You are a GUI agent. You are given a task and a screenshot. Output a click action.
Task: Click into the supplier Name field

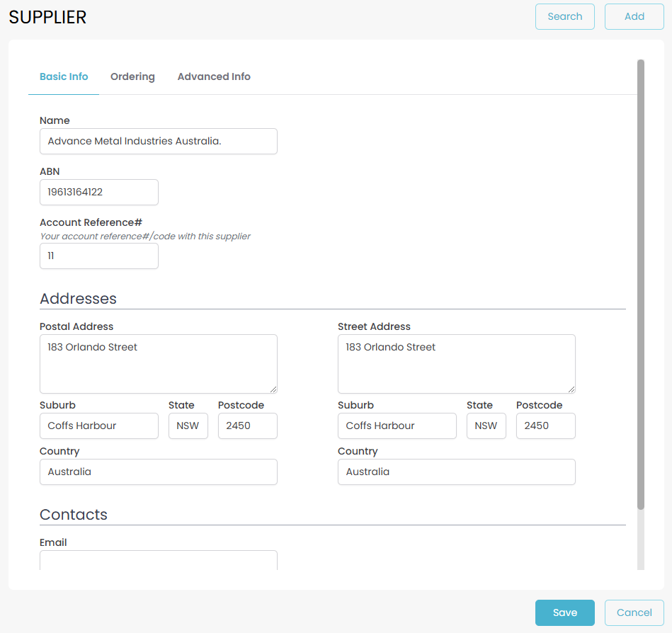(158, 141)
